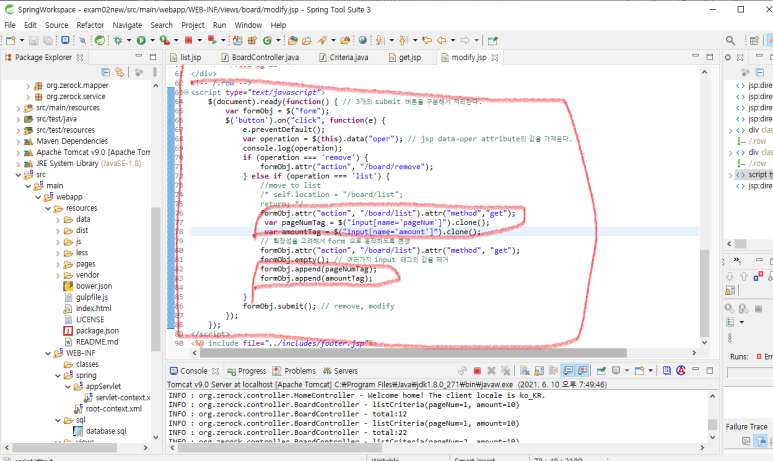Image resolution: width=773 pixels, height=461 pixels.
Task: Click the New file wizard icon
Action: [10, 40]
